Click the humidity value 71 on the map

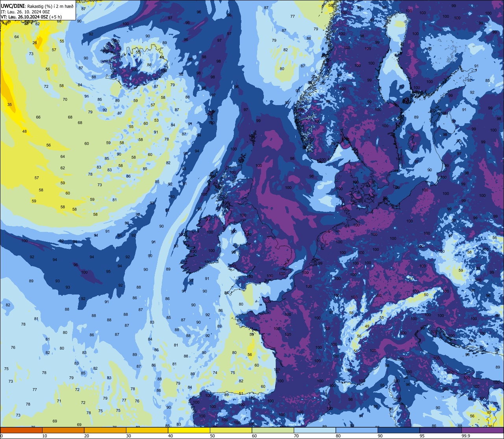pos(59,401)
